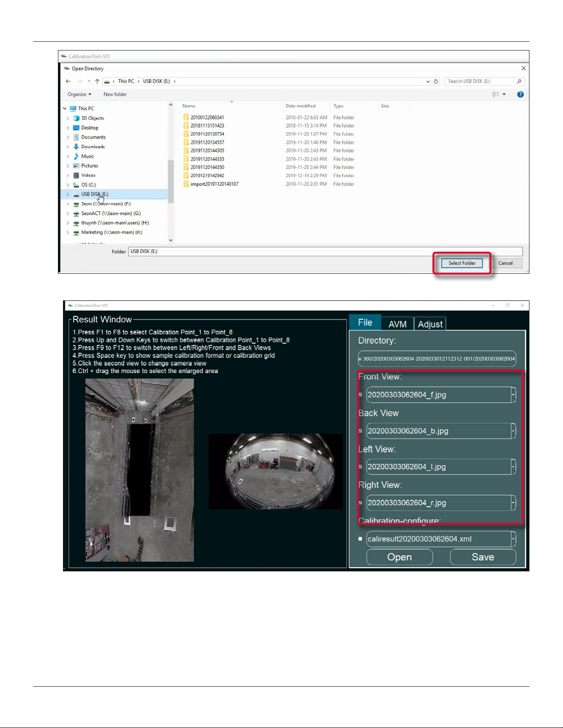This screenshot has height=728, width=563.
Task: Sort the file list by the Type column
Action: point(339,106)
